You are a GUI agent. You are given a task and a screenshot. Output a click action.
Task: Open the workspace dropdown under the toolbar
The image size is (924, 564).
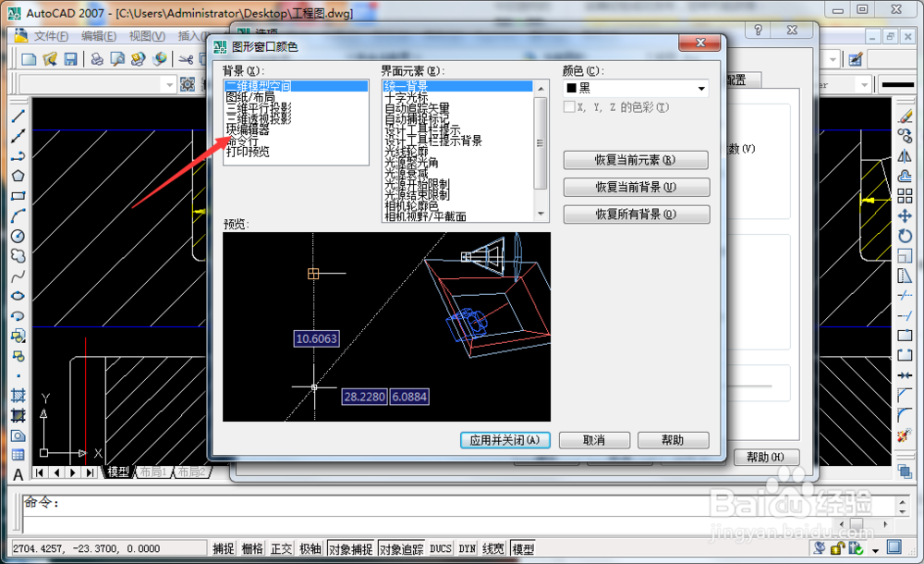pyautogui.click(x=169, y=85)
